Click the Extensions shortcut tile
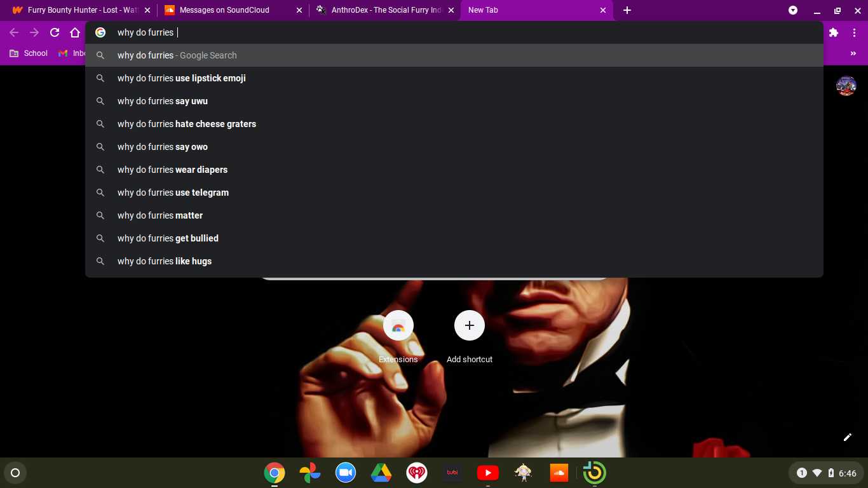Screen dimensions: 868x488 (398, 337)
